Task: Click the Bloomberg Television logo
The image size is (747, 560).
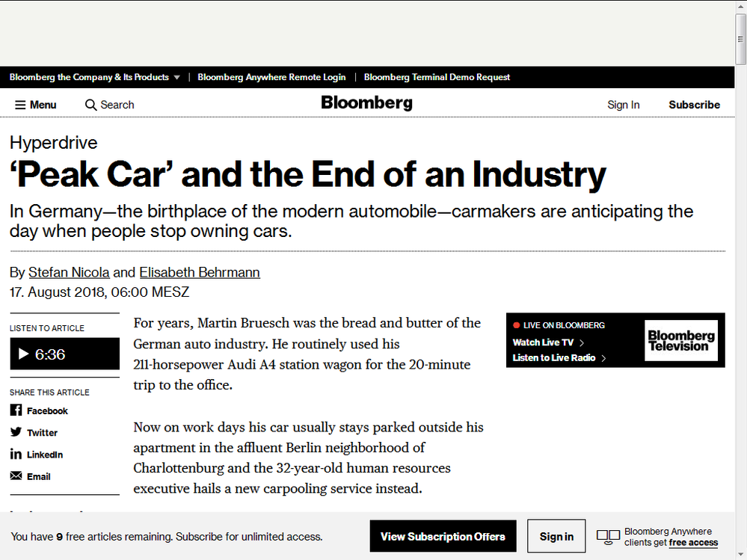Action: point(680,340)
